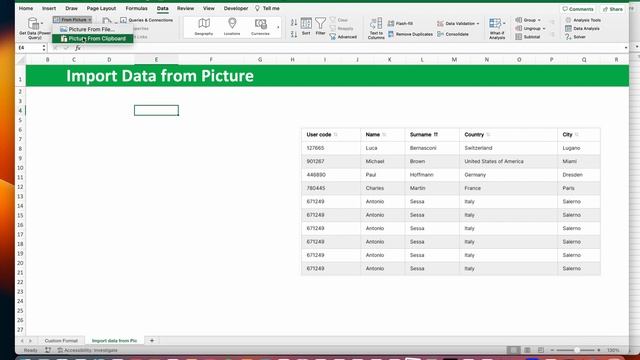Switch to Custom Format sheet tab

tap(61, 340)
